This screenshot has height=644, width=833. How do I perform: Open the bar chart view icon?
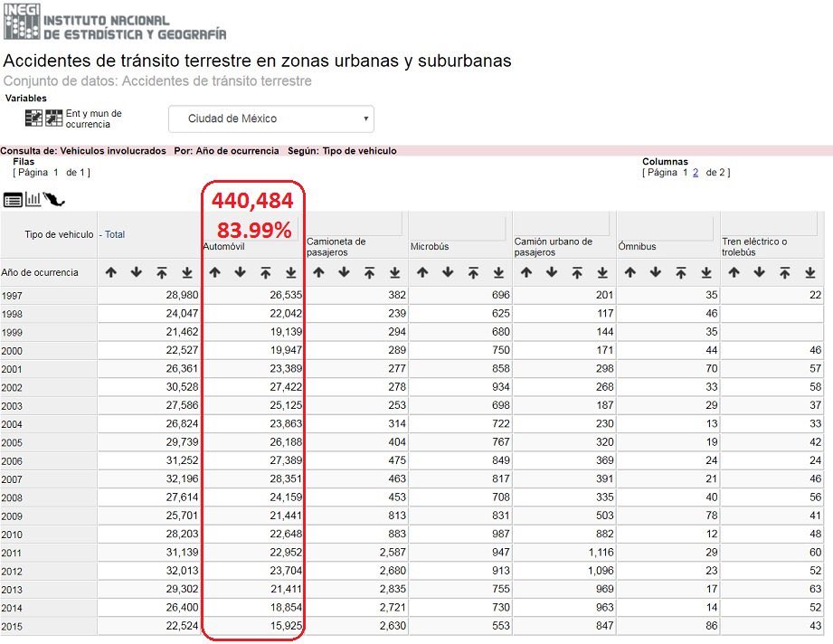33,199
